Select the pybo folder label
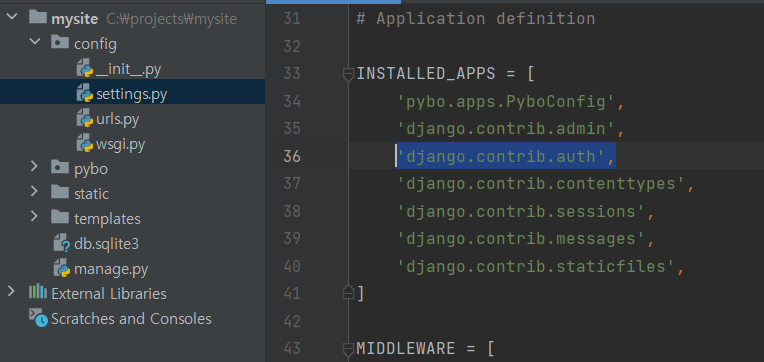 [91, 169]
